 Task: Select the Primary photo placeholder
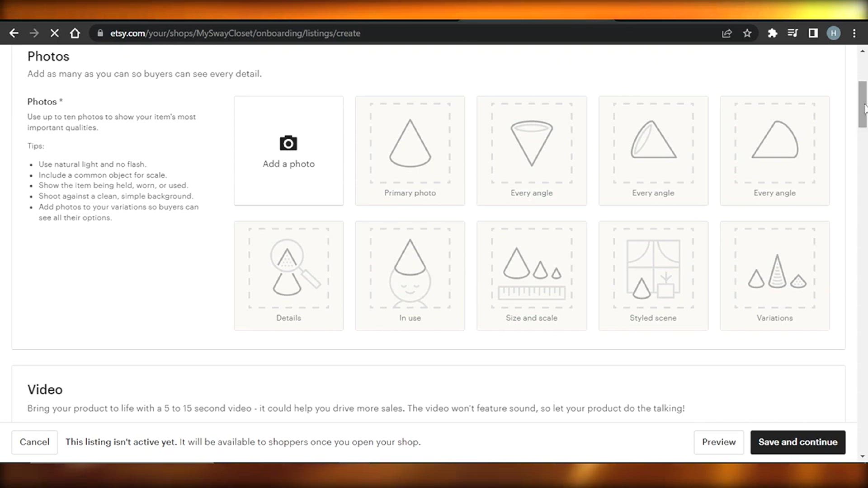pos(410,150)
